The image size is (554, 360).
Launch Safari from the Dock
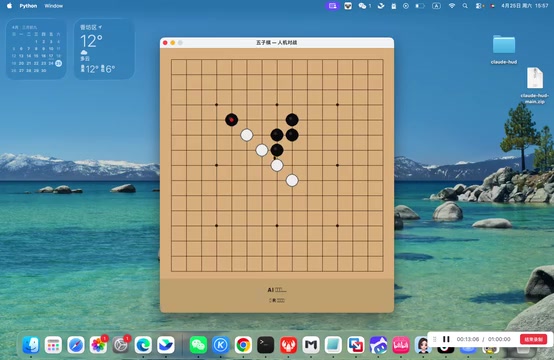click(76, 345)
